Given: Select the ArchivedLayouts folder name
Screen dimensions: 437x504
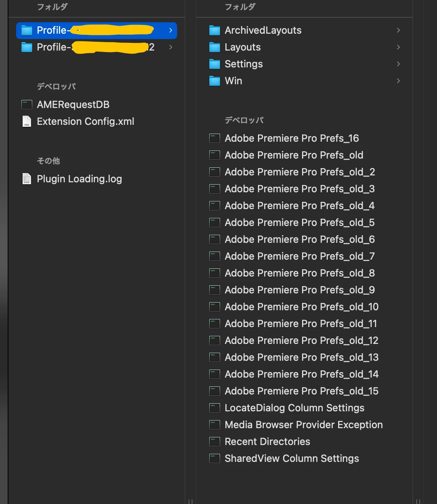Looking at the screenshot, I should [263, 30].
